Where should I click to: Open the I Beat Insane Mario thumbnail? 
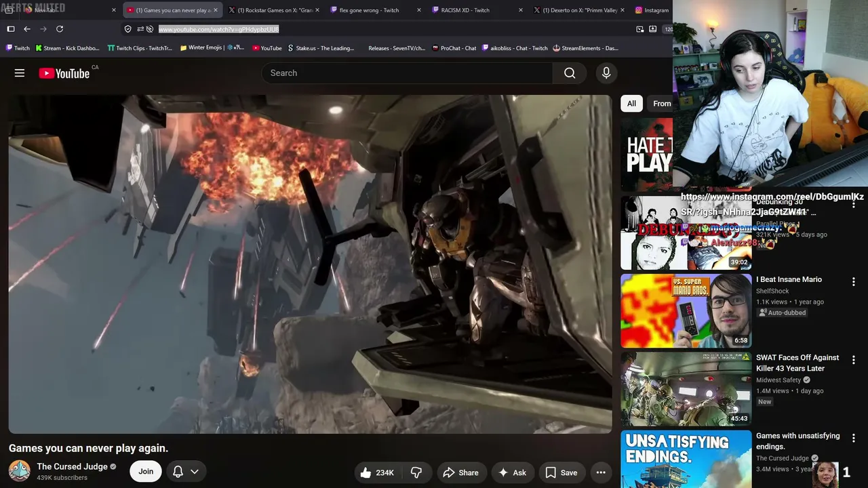(686, 310)
